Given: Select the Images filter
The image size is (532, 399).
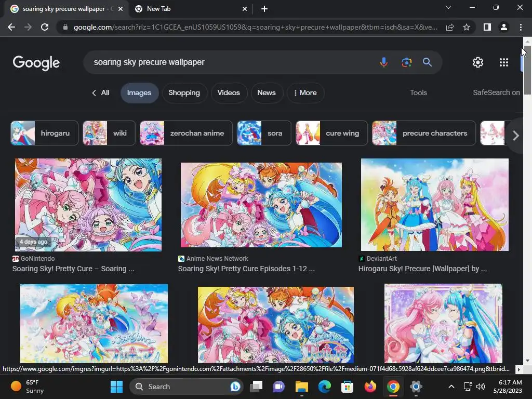Looking at the screenshot, I should (x=139, y=92).
